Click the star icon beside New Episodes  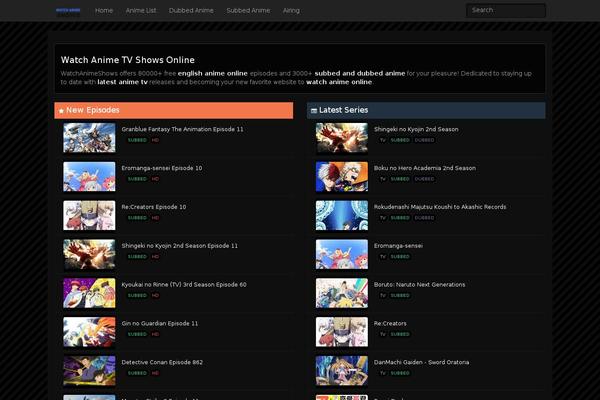click(x=61, y=111)
